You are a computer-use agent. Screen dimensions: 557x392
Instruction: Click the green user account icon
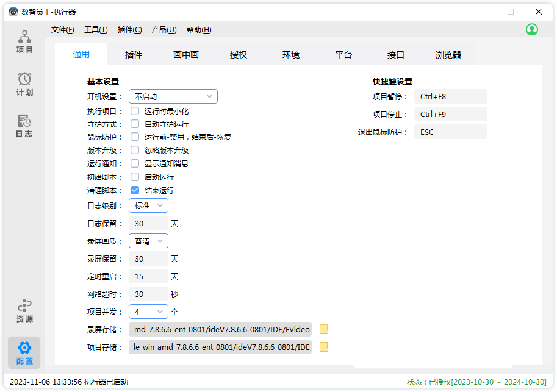tap(532, 29)
